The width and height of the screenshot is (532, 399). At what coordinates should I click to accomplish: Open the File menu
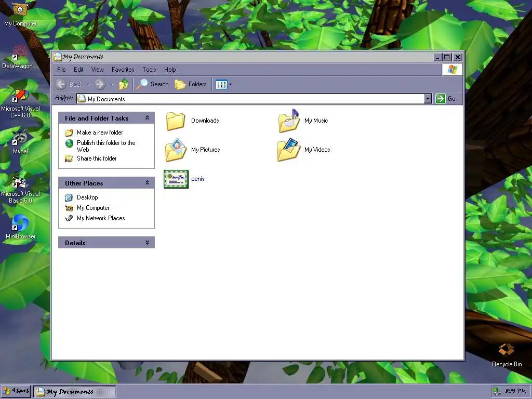click(x=61, y=70)
